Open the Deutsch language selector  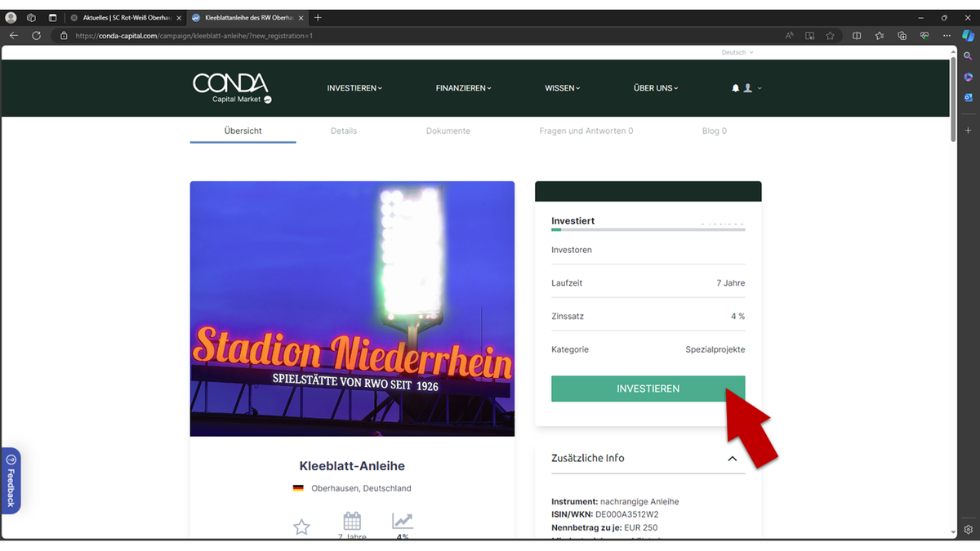[737, 52]
